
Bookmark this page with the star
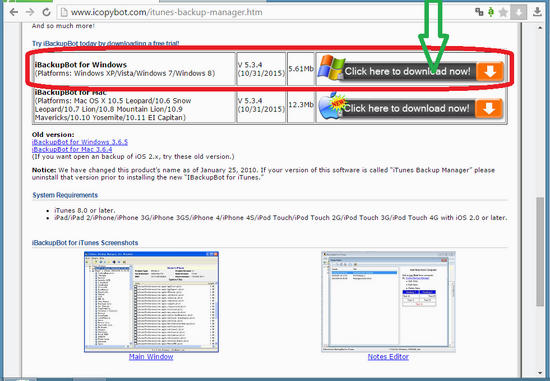tap(503, 12)
